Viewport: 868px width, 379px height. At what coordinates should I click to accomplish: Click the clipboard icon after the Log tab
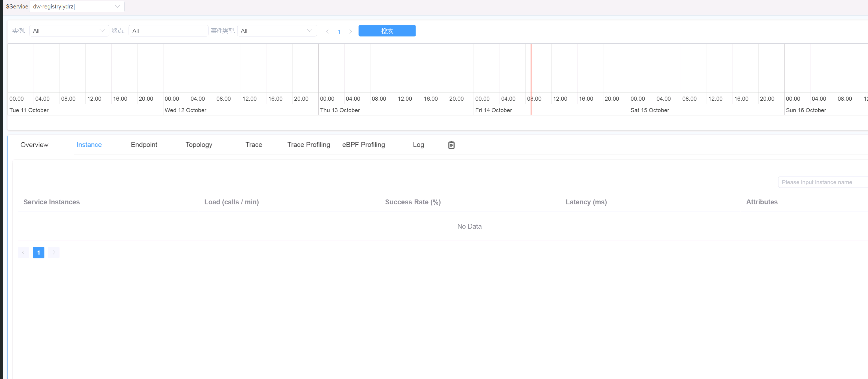(x=451, y=145)
